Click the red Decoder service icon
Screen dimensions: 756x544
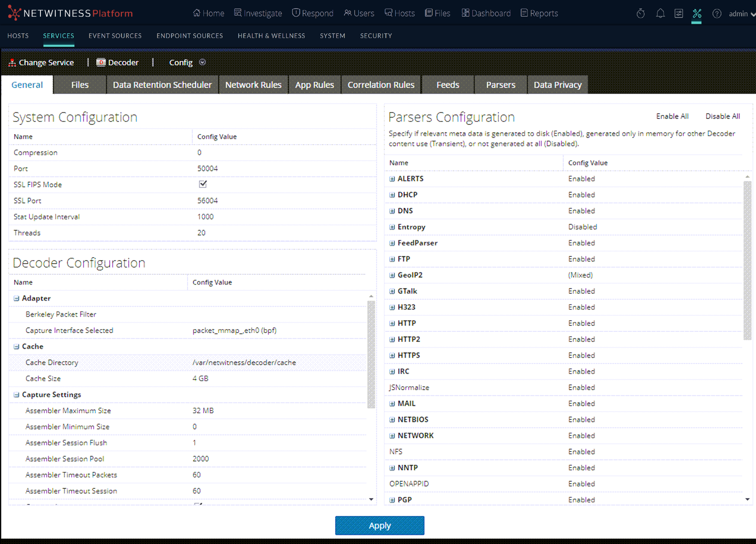click(101, 62)
